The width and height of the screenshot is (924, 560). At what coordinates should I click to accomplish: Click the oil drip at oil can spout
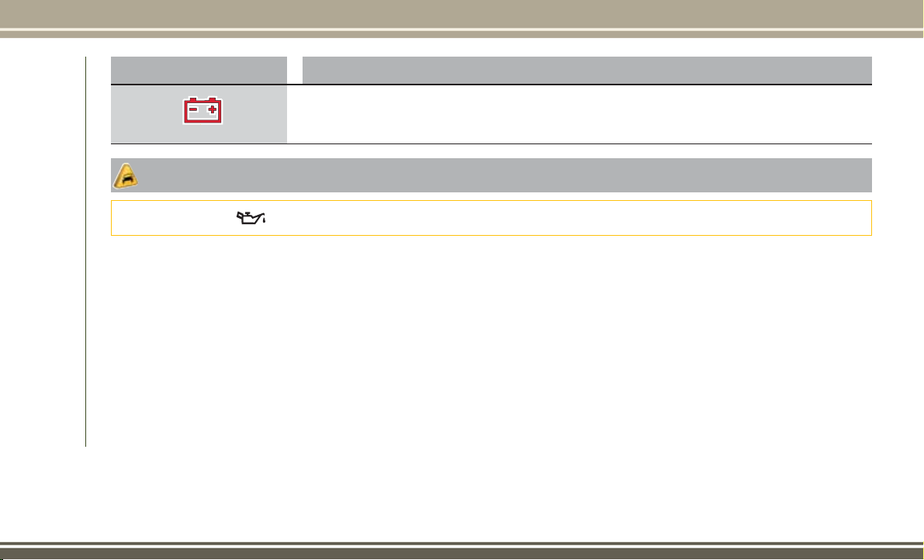coord(264,220)
